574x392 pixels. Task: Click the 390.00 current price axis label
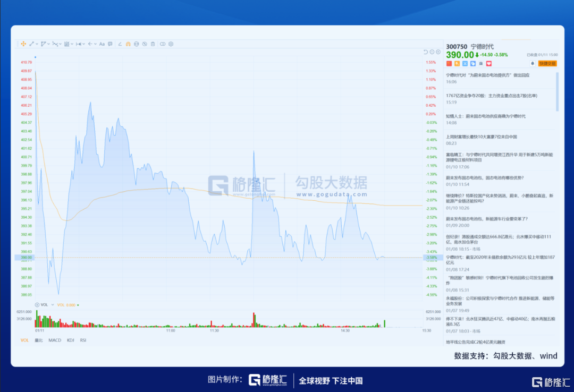25,258
